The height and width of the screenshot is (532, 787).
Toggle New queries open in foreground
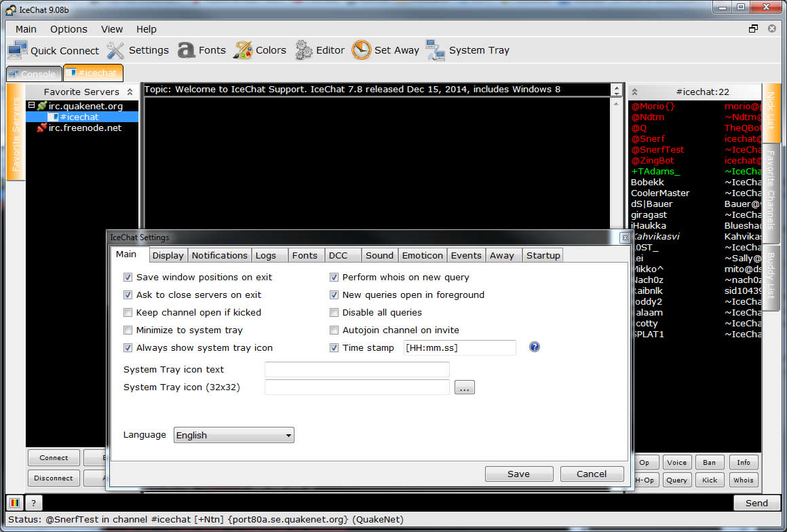click(x=334, y=294)
